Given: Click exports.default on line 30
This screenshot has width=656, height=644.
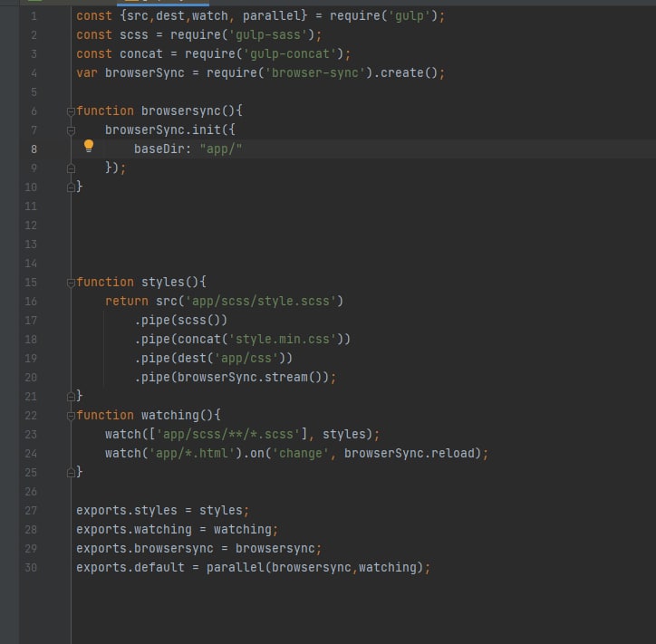Looking at the screenshot, I should coord(130,568).
